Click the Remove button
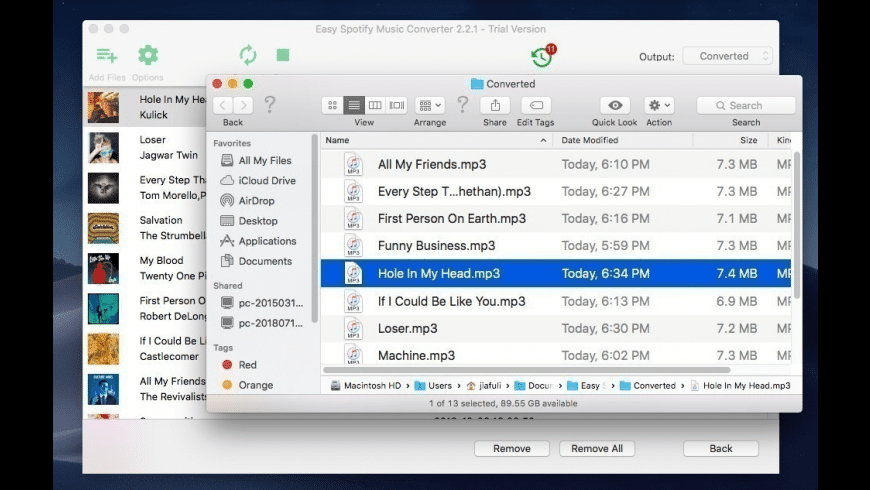The height and width of the screenshot is (490, 870). pyautogui.click(x=511, y=449)
